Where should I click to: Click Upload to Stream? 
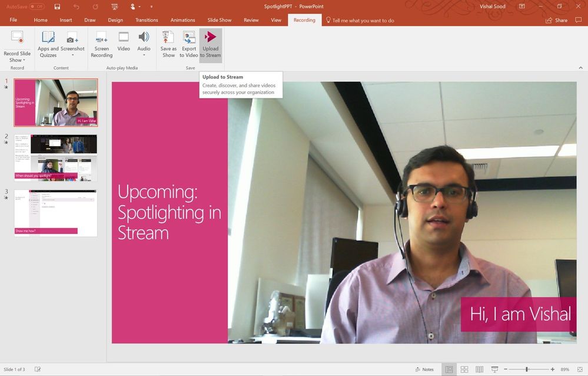tap(210, 44)
